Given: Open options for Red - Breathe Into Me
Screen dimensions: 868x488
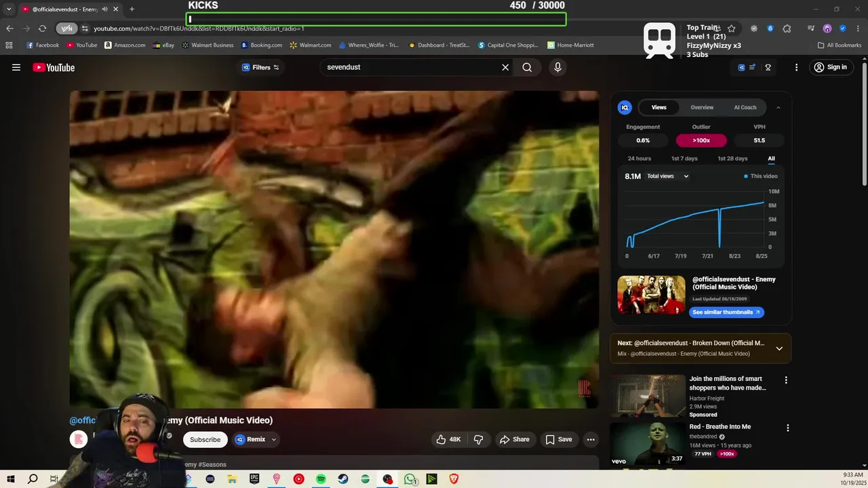Looking at the screenshot, I should 787,428.
